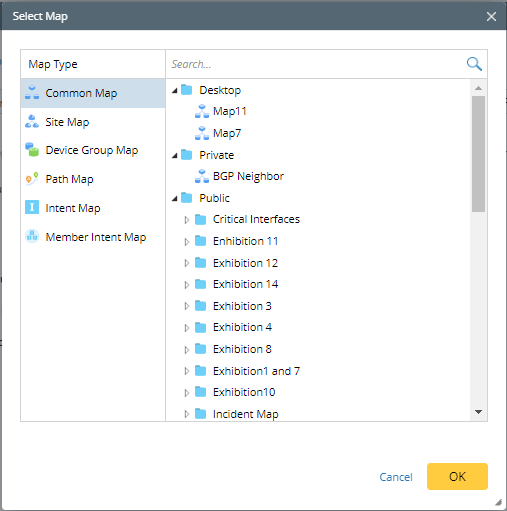Collapse the Public folder

coord(175,199)
